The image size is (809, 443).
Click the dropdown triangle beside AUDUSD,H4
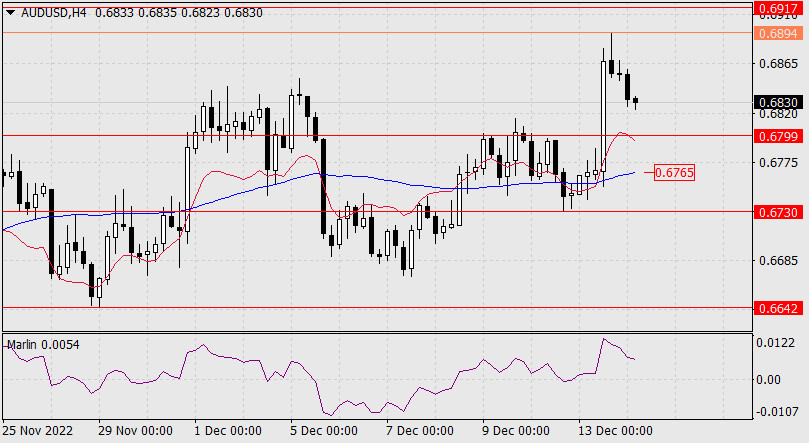click(x=10, y=11)
